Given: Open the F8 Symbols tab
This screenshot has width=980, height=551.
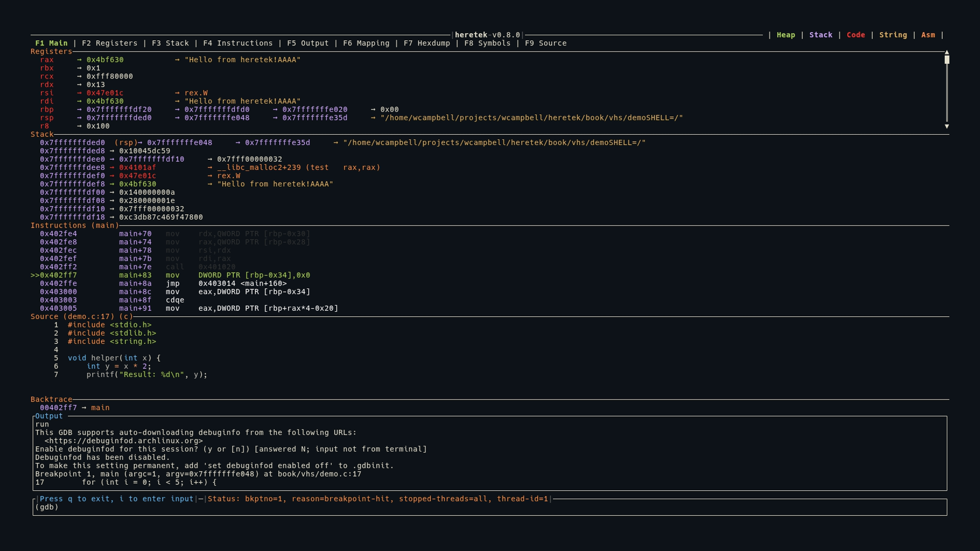Looking at the screenshot, I should [487, 43].
